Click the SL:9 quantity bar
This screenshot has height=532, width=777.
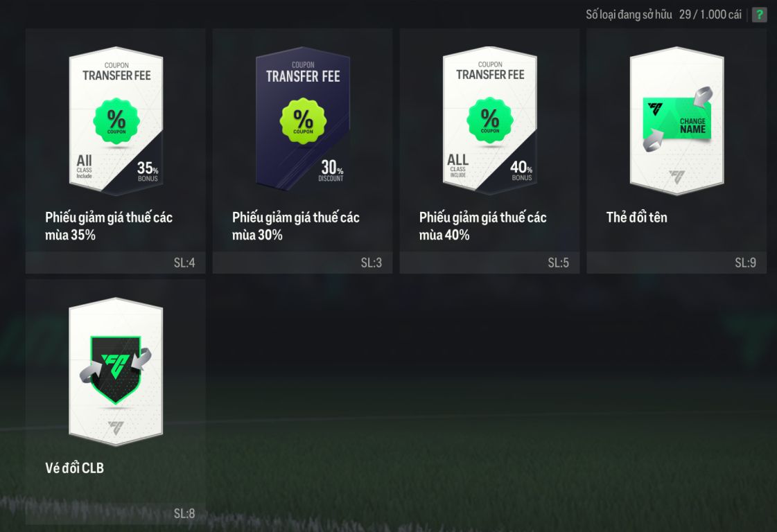[x=676, y=263]
